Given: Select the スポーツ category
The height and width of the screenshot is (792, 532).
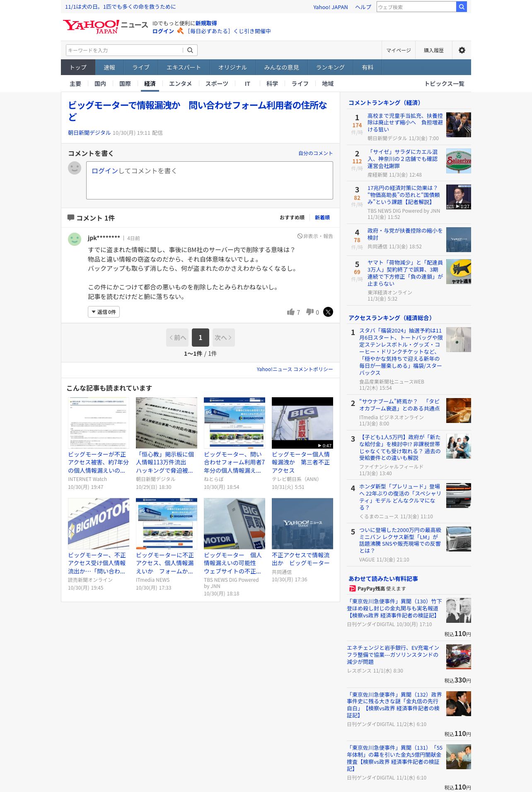Looking at the screenshot, I should coord(217,84).
